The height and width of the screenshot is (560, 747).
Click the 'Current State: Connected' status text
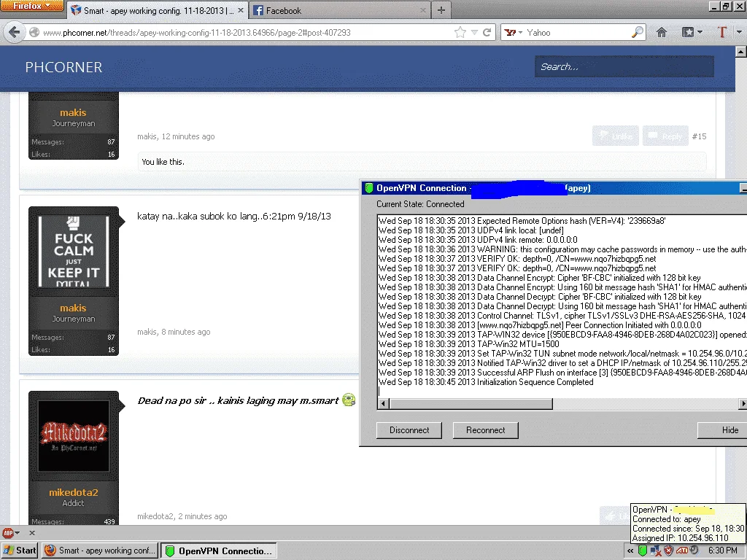[x=420, y=204]
